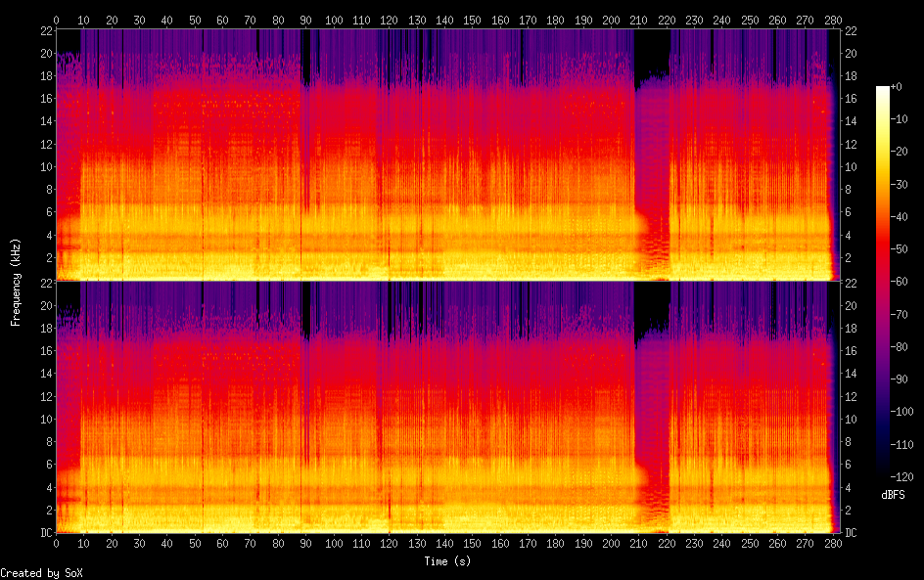
Task: Click the 50 tick on the bottom time axis
Action: click(196, 544)
